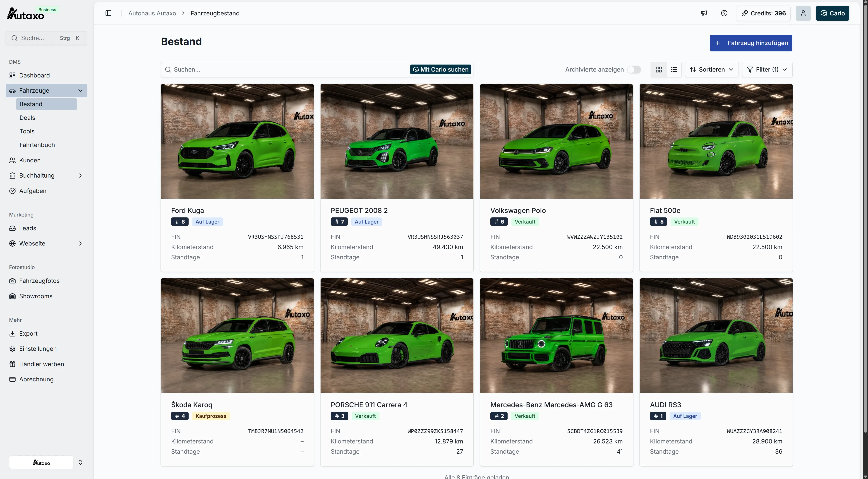
Task: Click Fahrzeugbestand breadcrumb
Action: (x=215, y=13)
